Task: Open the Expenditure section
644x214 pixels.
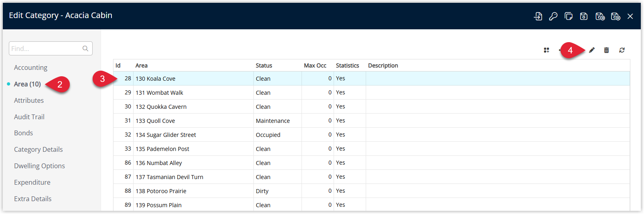Action: tap(32, 182)
